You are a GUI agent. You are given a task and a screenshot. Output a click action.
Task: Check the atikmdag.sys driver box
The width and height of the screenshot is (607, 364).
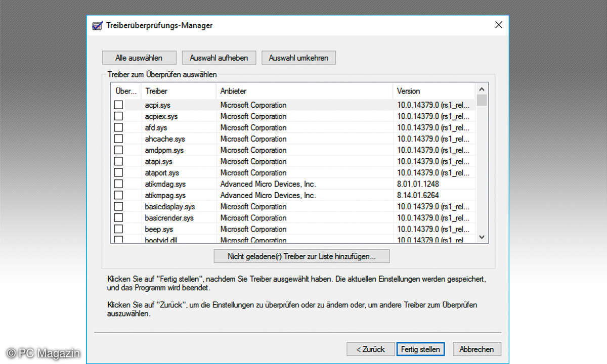click(x=118, y=184)
